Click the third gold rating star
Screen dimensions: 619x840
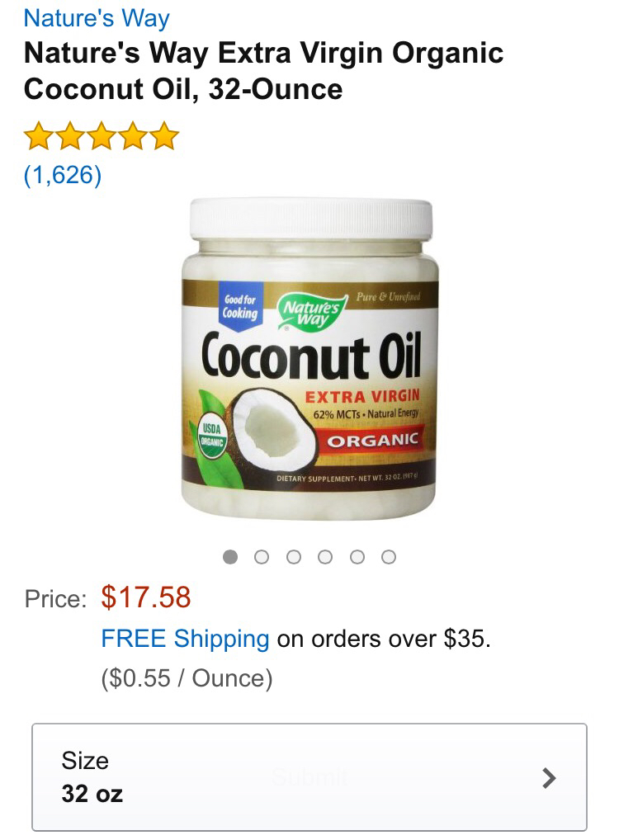coord(102,135)
